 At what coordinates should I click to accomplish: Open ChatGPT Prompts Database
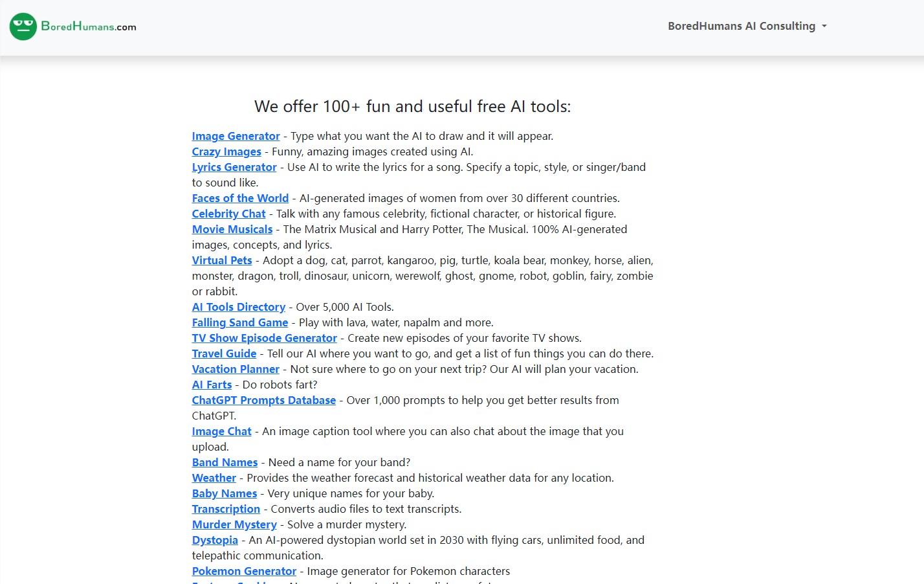point(264,400)
